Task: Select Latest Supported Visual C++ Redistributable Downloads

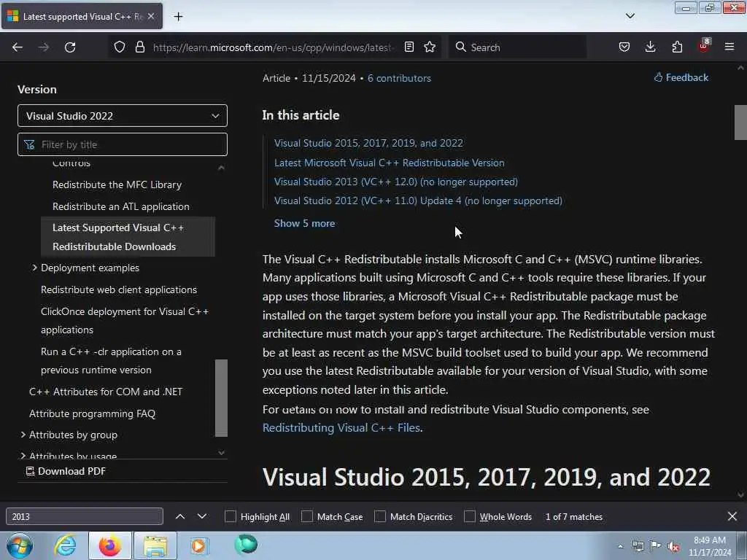Action: 128,237
